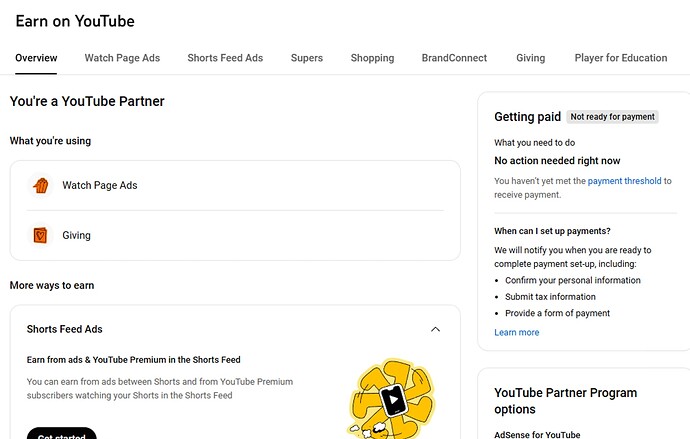The height and width of the screenshot is (439, 690).
Task: Click the Learn more link
Action: (x=517, y=333)
